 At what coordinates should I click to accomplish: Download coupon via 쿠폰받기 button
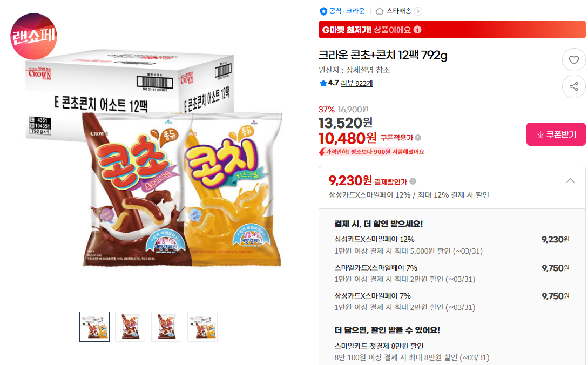[x=556, y=134]
